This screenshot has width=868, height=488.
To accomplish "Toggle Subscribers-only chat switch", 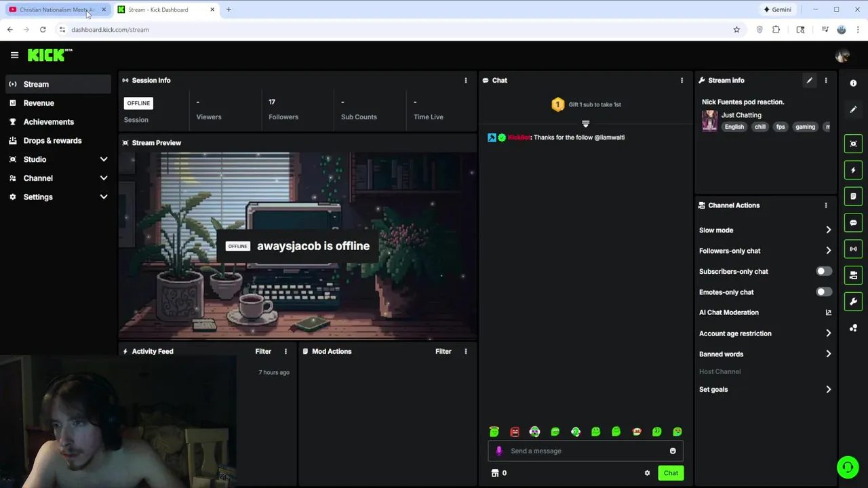I will pyautogui.click(x=823, y=271).
